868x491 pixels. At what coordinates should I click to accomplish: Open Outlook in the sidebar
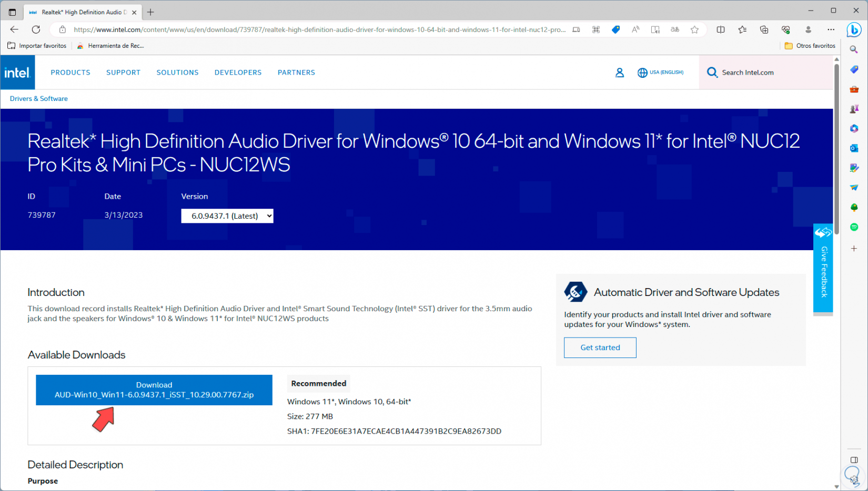[854, 148]
